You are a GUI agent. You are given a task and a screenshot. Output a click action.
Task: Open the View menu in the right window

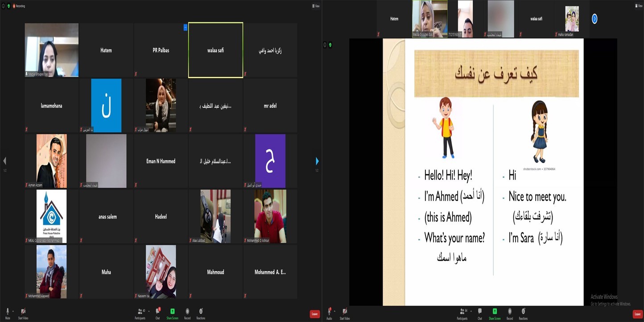[639, 6]
